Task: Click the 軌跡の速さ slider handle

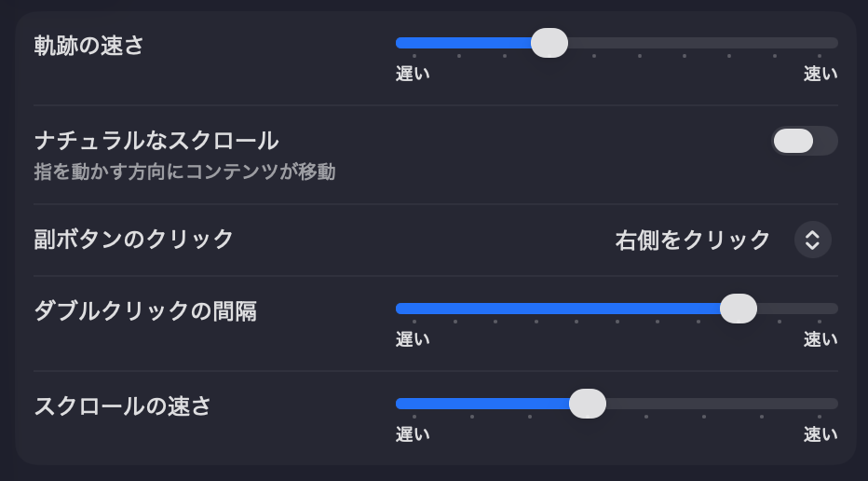Action: coord(549,43)
